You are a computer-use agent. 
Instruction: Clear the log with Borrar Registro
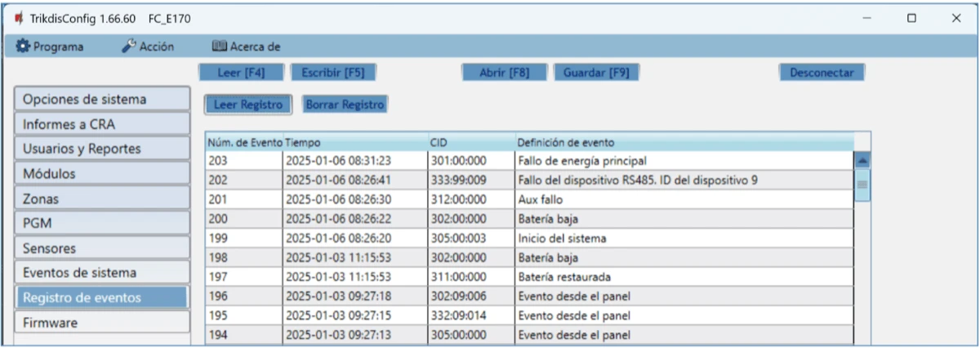(x=345, y=105)
